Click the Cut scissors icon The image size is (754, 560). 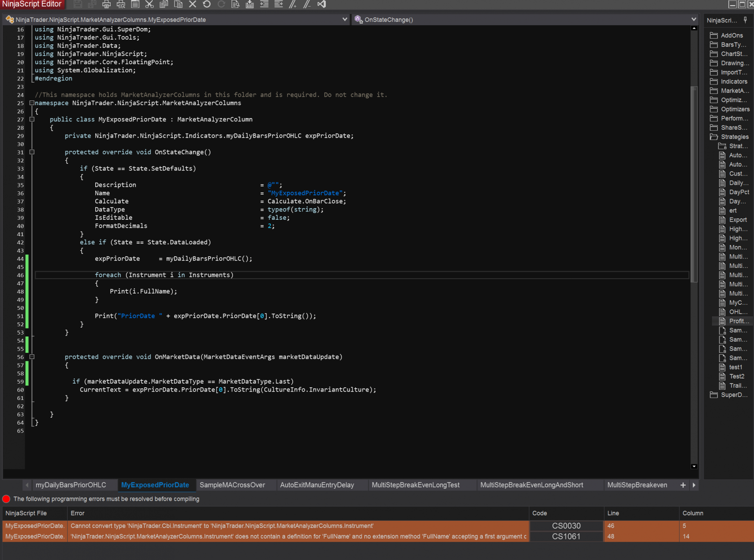pyautogui.click(x=149, y=4)
